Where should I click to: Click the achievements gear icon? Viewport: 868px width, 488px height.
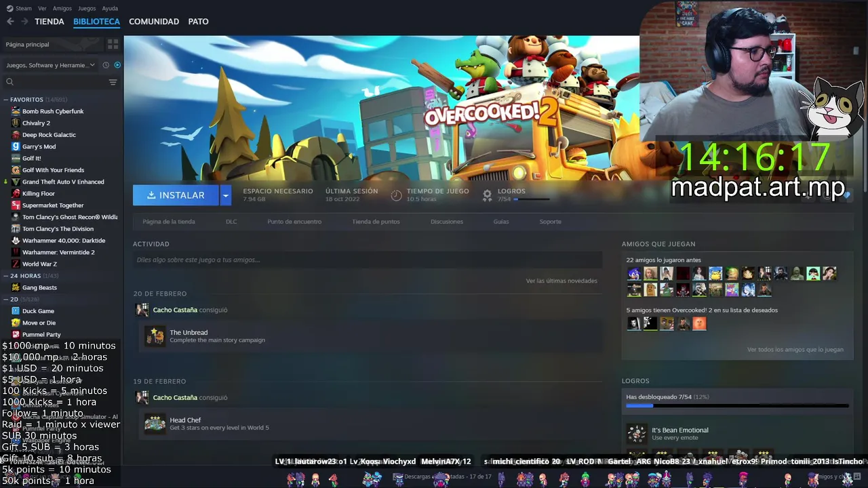[487, 195]
